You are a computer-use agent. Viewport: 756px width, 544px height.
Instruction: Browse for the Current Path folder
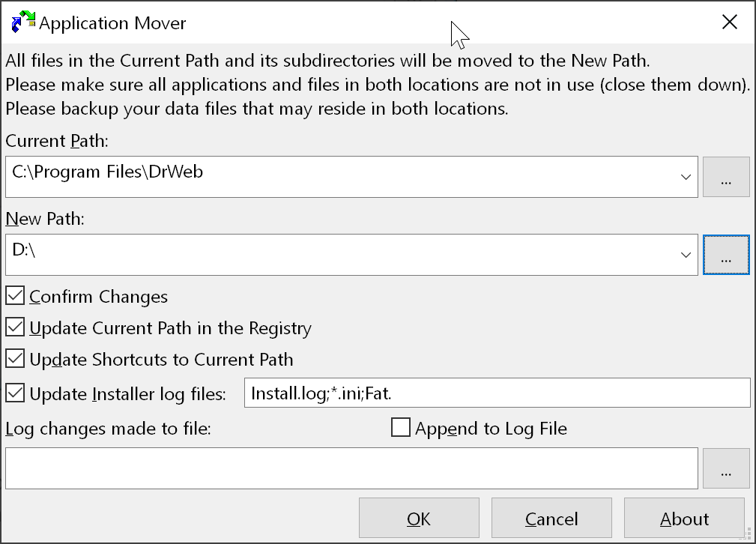[726, 177]
